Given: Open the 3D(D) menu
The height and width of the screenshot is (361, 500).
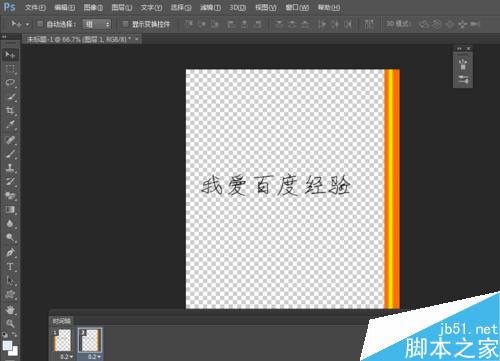Looking at the screenshot, I should [x=238, y=7].
